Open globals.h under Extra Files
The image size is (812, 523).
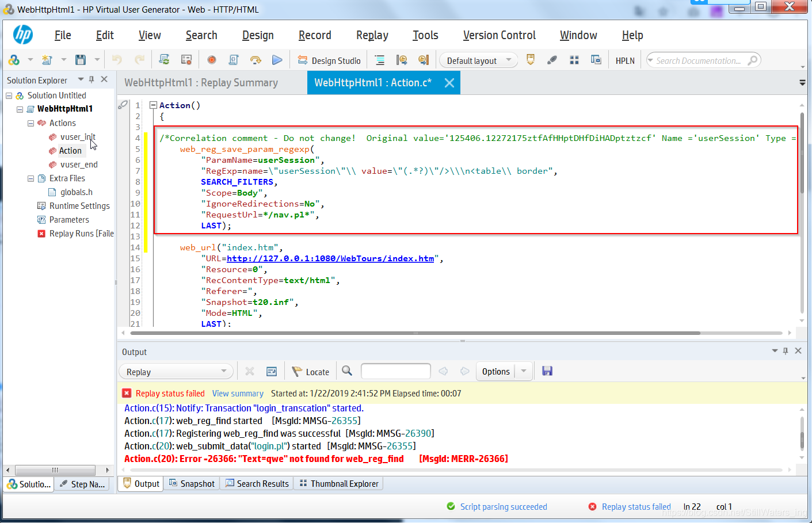click(76, 192)
